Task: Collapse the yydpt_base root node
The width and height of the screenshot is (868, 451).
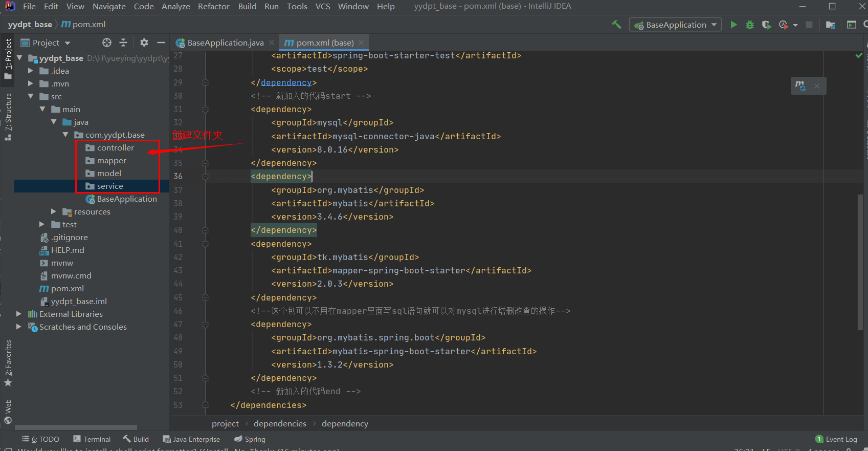Action: [x=19, y=58]
